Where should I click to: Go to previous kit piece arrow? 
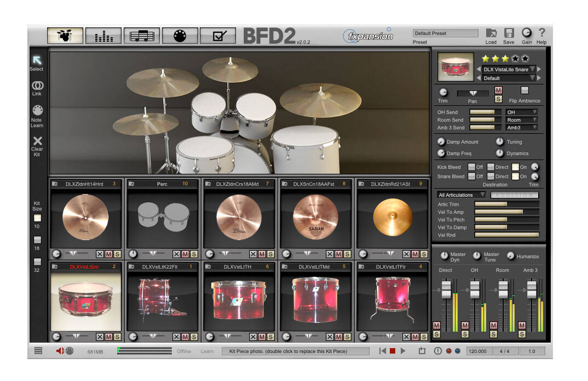coord(479,69)
